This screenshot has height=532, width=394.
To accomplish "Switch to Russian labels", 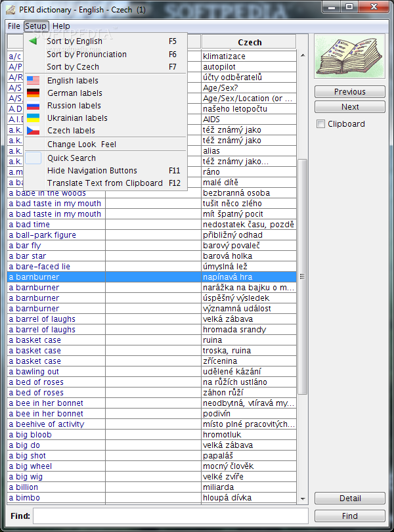I will pyautogui.click(x=106, y=106).
